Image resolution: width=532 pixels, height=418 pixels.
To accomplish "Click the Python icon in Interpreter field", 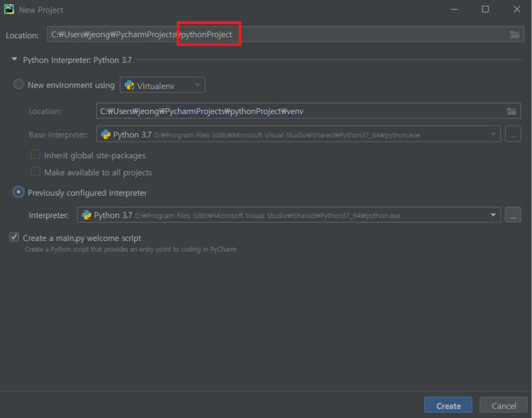I will tap(87, 215).
